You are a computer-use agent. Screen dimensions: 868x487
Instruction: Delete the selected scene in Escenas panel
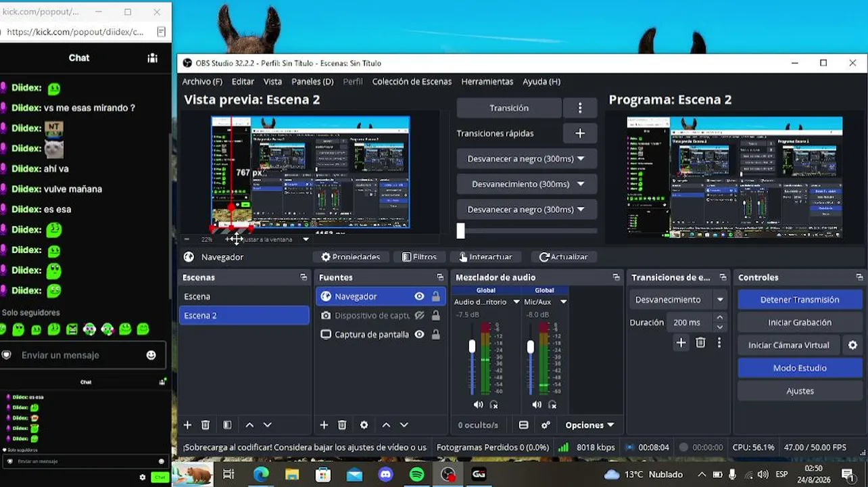coord(206,425)
